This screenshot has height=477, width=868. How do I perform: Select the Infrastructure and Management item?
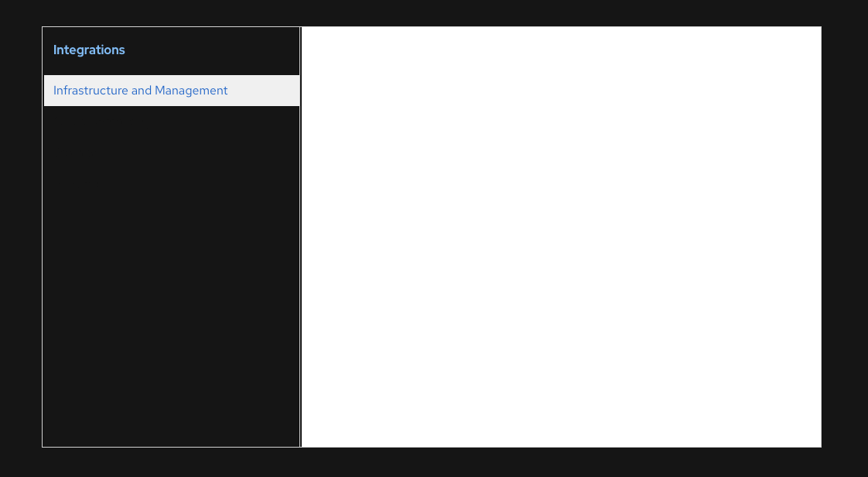point(172,91)
